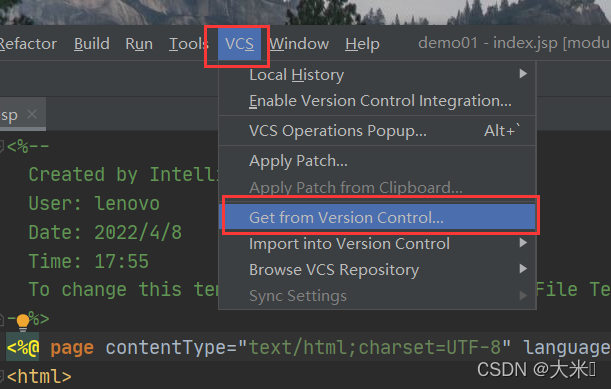
Task: Open the Refactor menu
Action: (x=28, y=44)
